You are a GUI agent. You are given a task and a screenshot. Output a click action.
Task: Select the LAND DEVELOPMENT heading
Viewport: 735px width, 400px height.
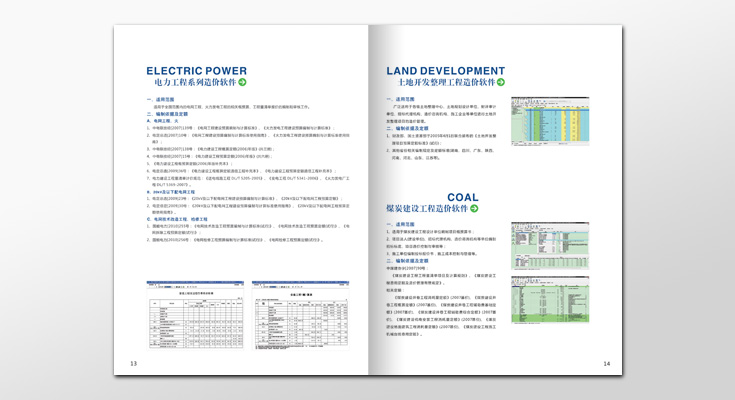coord(445,71)
